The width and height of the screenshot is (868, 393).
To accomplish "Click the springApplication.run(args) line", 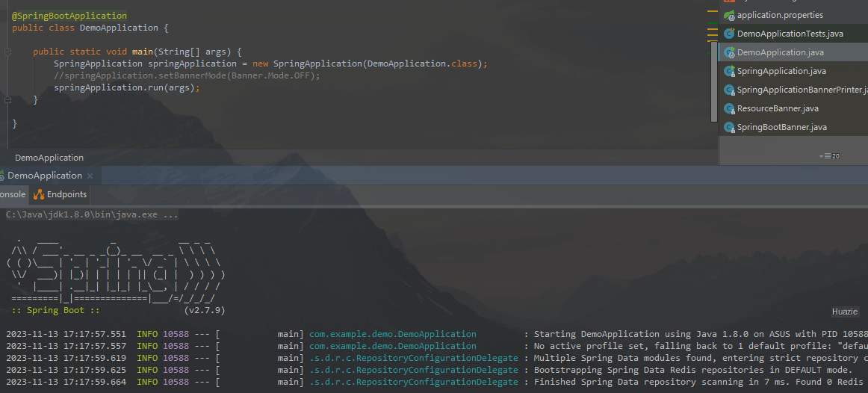I will (x=127, y=87).
